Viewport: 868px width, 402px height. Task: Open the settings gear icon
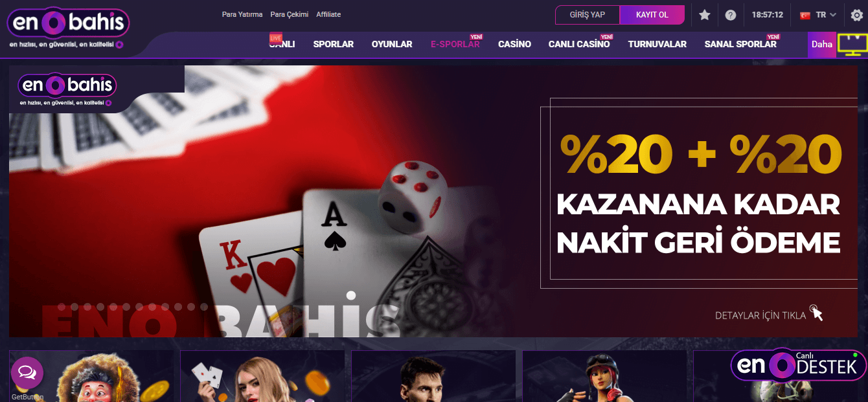[x=856, y=15]
